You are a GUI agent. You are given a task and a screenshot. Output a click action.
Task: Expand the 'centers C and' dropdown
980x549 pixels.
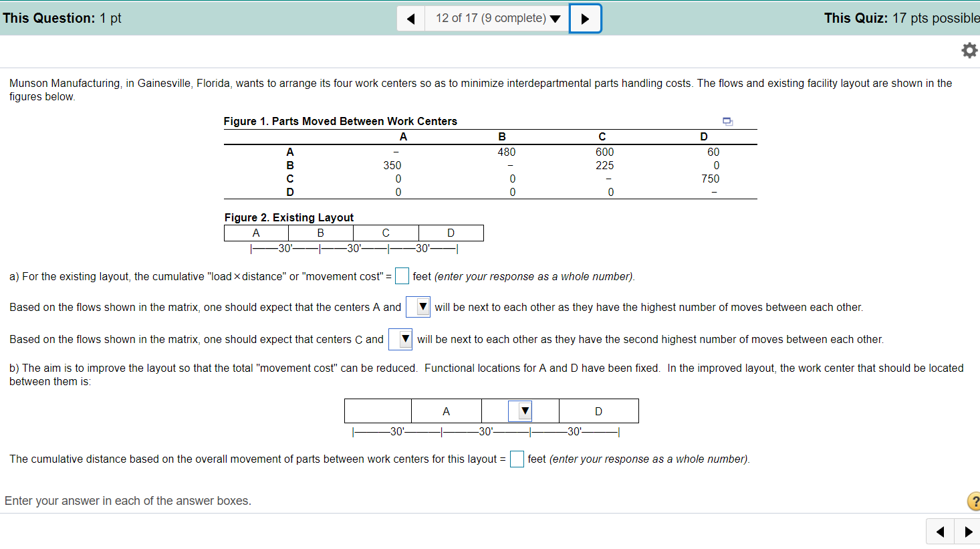click(400, 339)
